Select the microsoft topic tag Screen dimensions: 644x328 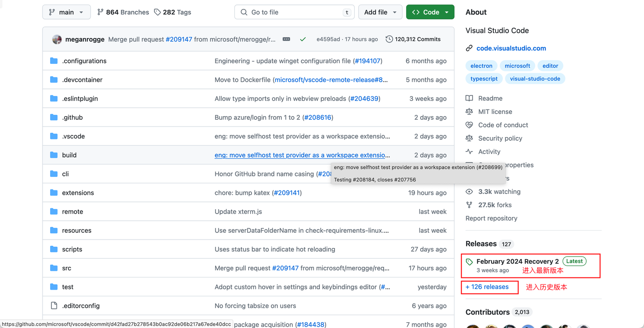[x=517, y=66]
